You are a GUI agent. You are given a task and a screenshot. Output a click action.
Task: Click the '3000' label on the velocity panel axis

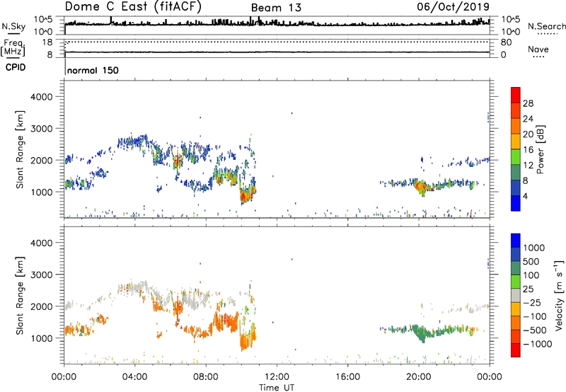click(x=41, y=275)
